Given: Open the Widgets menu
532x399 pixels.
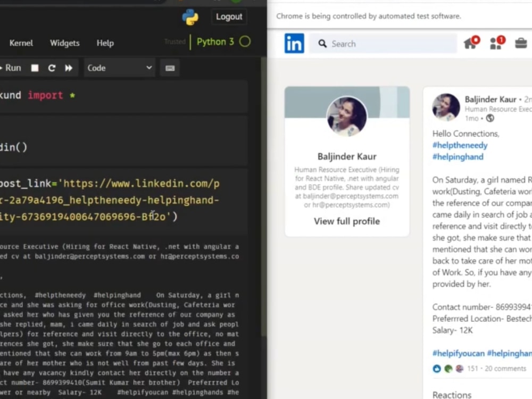Looking at the screenshot, I should [64, 43].
